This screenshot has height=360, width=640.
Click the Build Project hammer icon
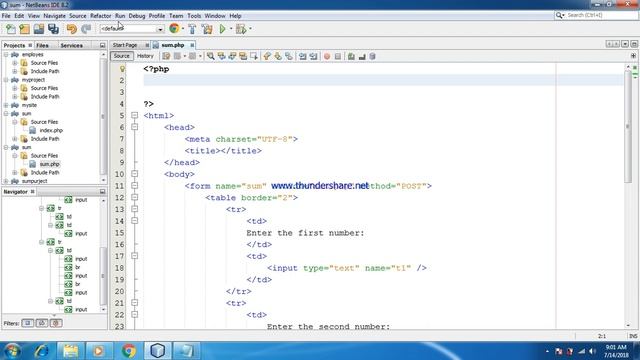tap(192, 29)
